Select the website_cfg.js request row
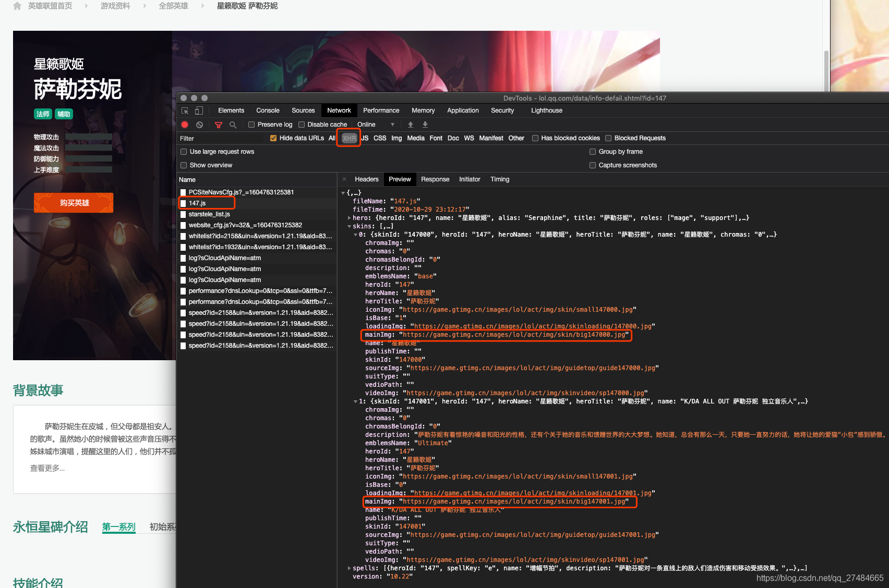 pyautogui.click(x=257, y=225)
